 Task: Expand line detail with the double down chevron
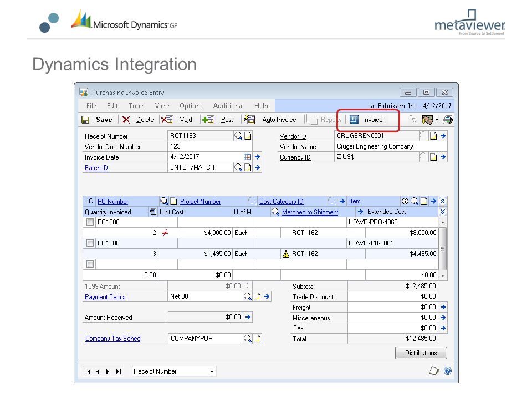click(443, 212)
